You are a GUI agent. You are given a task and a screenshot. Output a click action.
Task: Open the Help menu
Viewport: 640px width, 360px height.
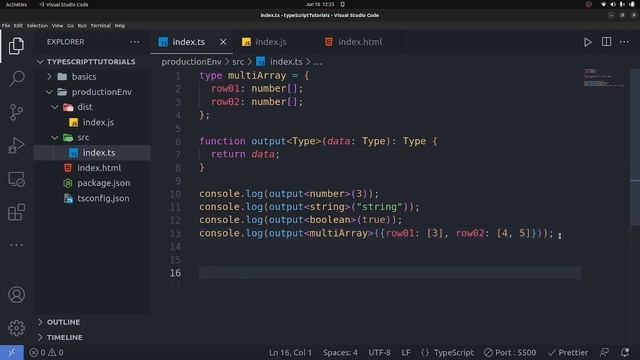tap(120, 25)
